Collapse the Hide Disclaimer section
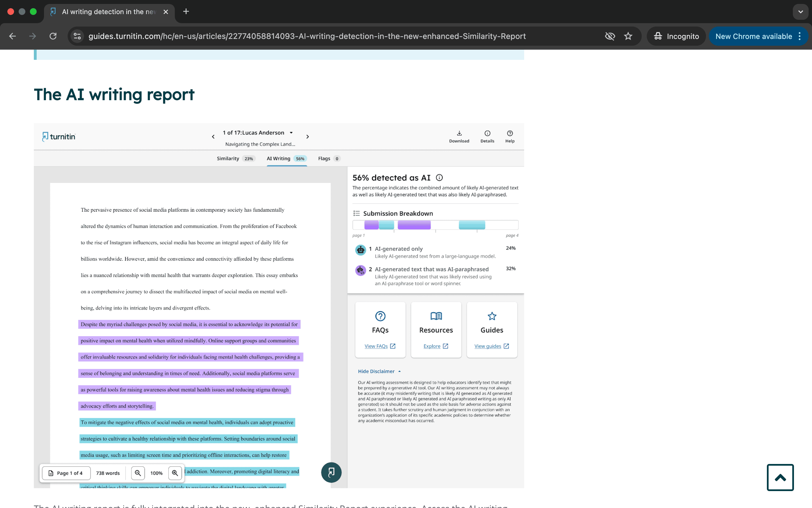The width and height of the screenshot is (812, 508). coord(379,371)
